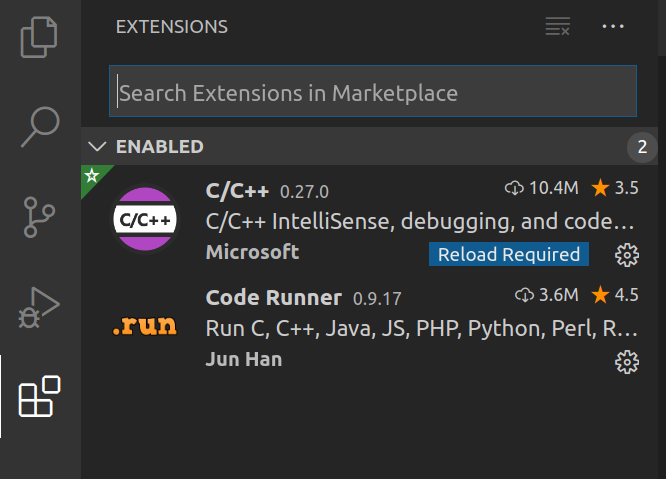Open the Source Control view
666x479 pixels.
(40, 216)
